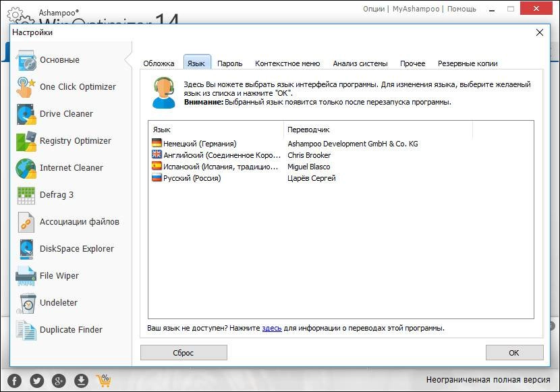Click the German flag icon
Viewport: 560px width, 392px height.
point(157,143)
